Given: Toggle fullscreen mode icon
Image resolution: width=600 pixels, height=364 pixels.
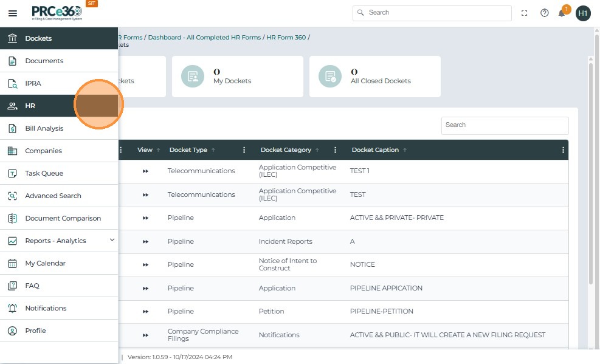Looking at the screenshot, I should (525, 13).
